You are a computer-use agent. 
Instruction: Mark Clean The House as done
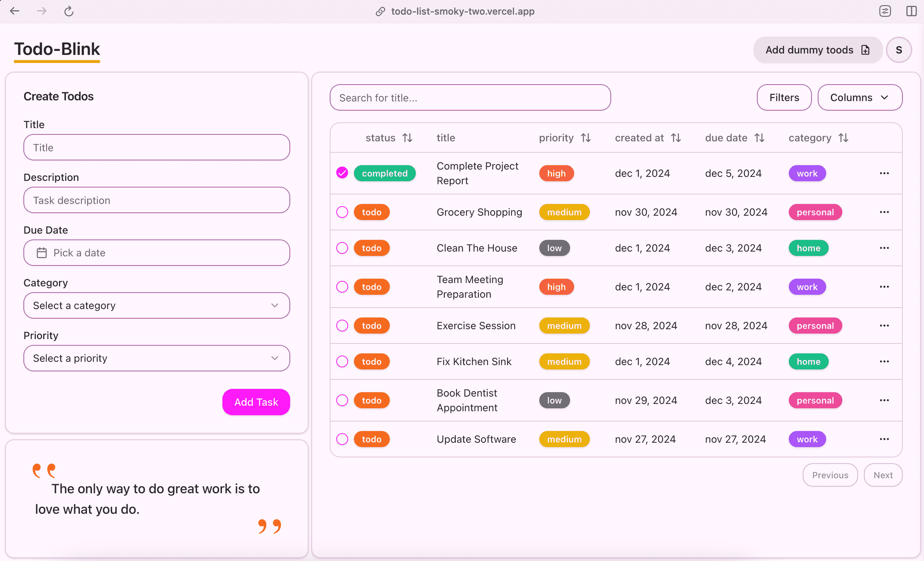coord(342,248)
